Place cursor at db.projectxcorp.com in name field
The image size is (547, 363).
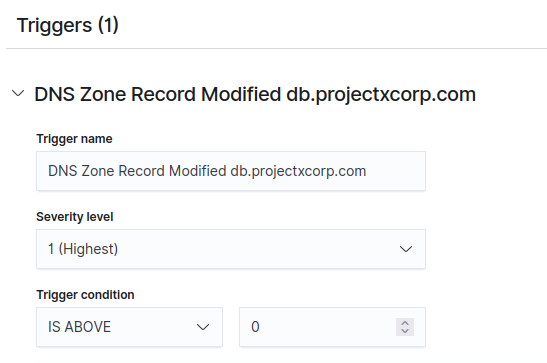coord(298,171)
